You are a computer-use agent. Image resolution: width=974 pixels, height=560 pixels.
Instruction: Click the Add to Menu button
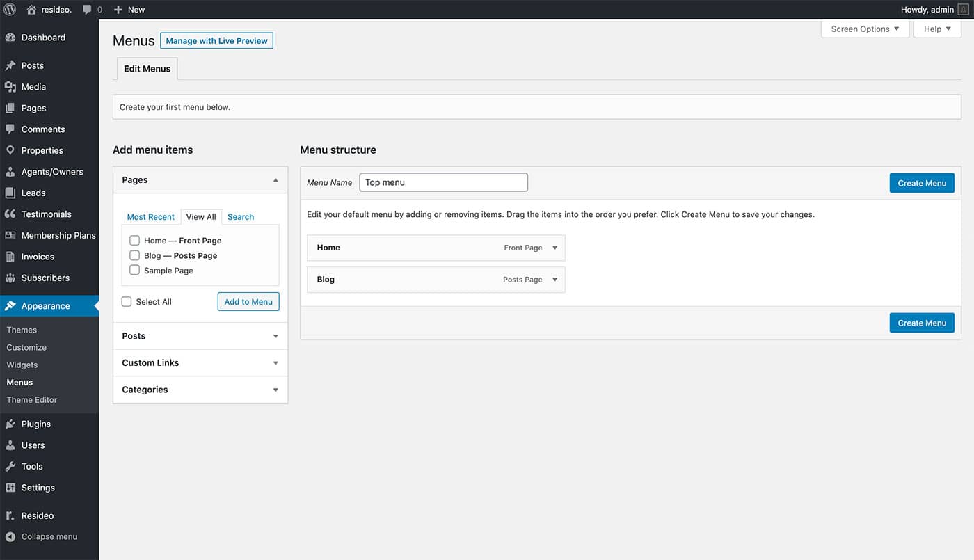tap(248, 302)
